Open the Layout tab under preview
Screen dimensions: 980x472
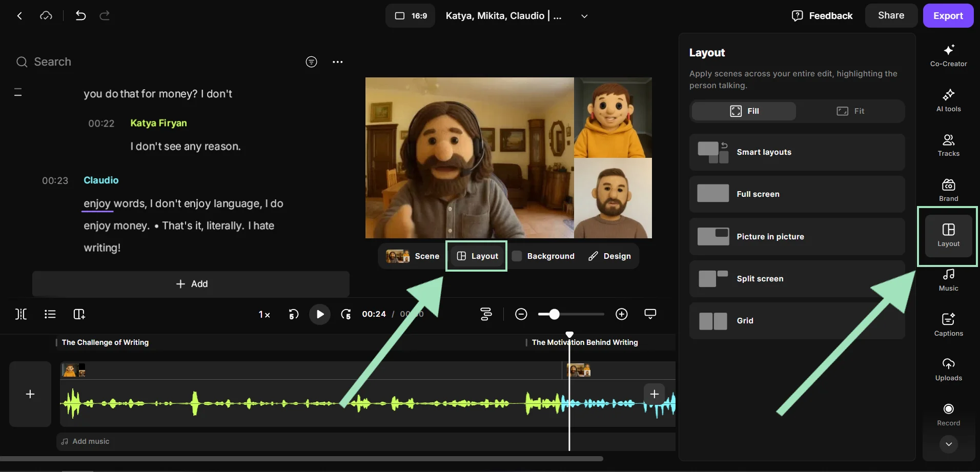point(477,256)
